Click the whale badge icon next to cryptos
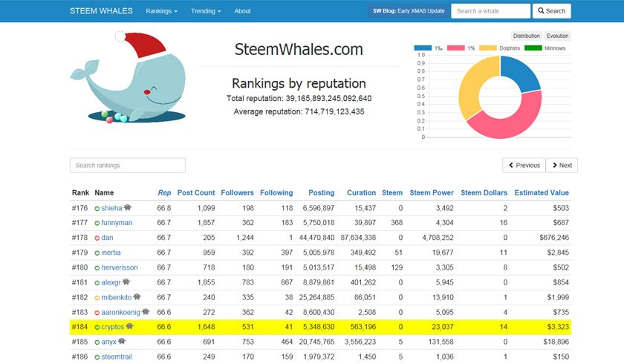Screen dimensions: 624x364 click(x=130, y=327)
